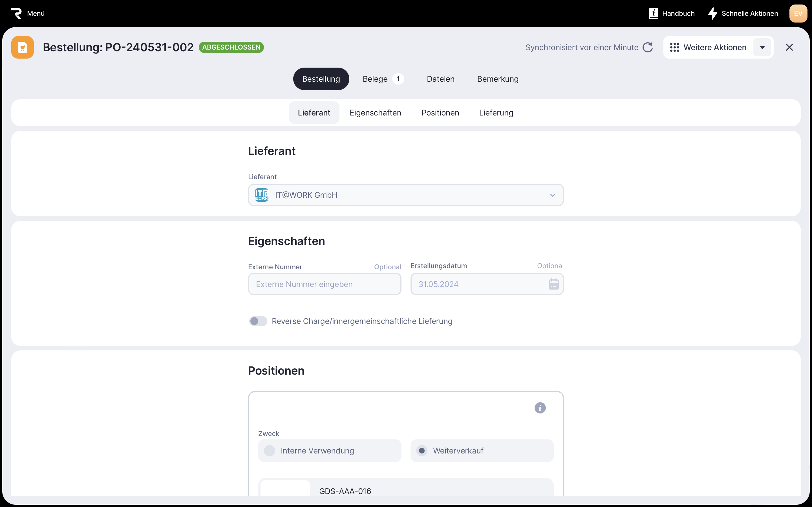This screenshot has width=812, height=507.
Task: Expand the Lieferant dropdown chevron
Action: point(552,195)
